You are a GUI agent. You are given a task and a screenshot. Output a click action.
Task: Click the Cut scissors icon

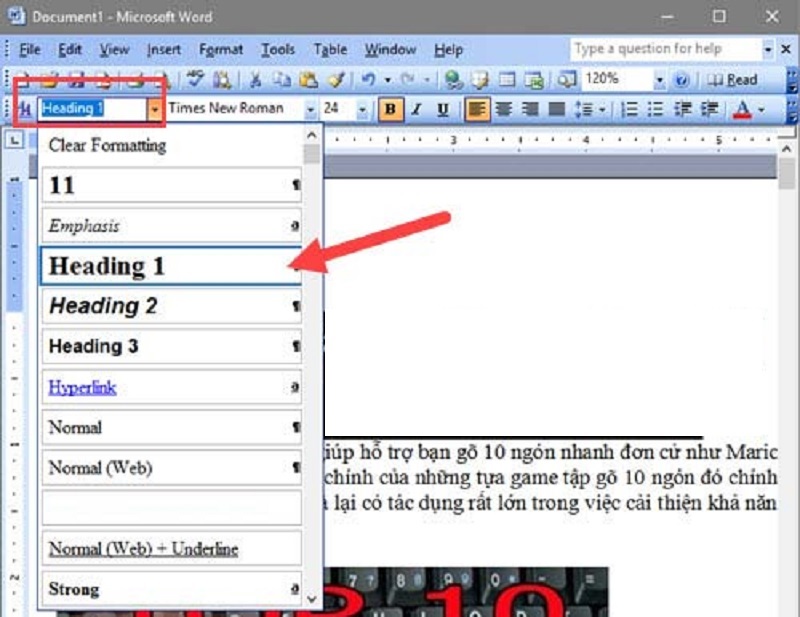(x=255, y=79)
